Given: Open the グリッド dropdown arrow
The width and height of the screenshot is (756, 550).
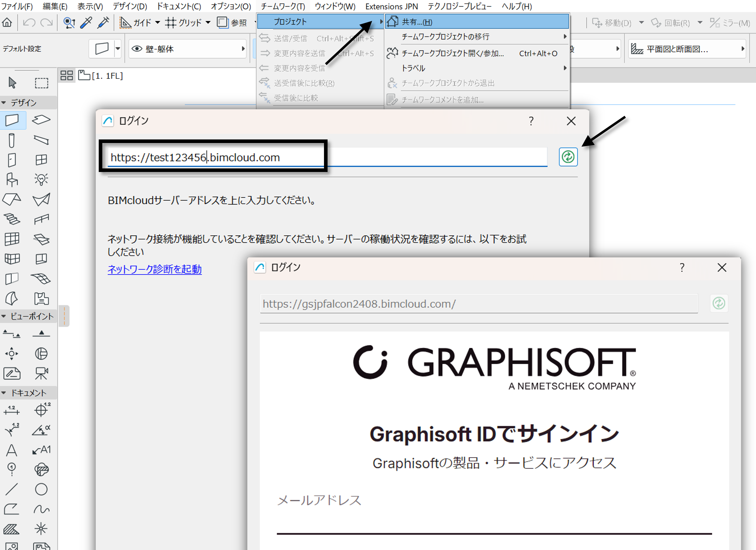Looking at the screenshot, I should (x=208, y=23).
